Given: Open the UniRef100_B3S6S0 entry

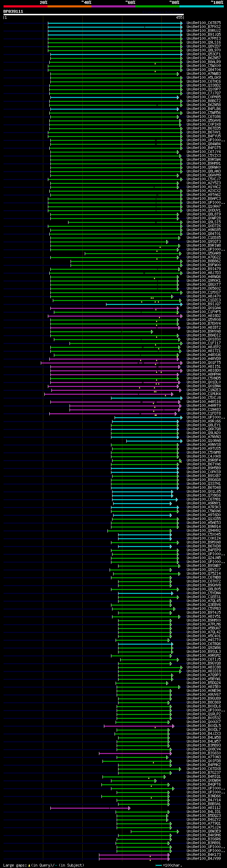Looking at the screenshot, I should [204, 753].
